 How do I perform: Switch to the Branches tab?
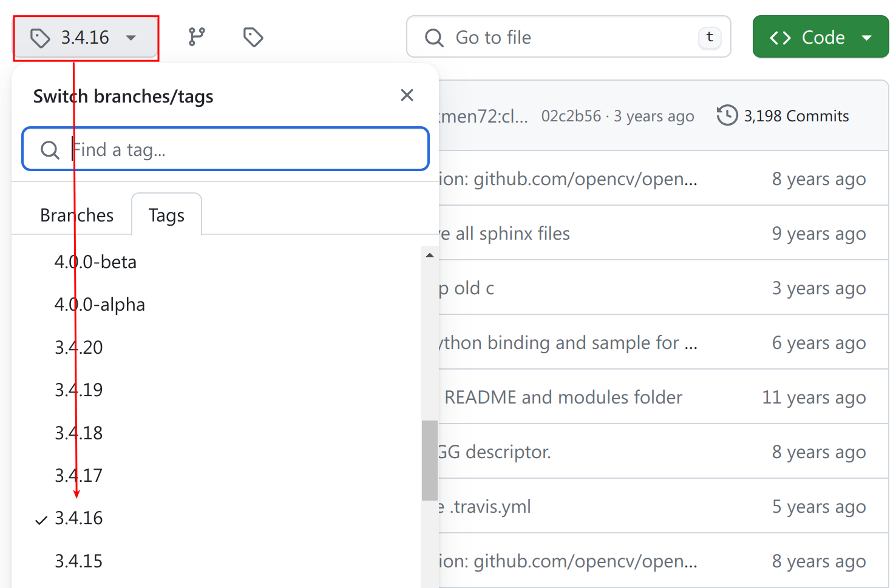[76, 215]
